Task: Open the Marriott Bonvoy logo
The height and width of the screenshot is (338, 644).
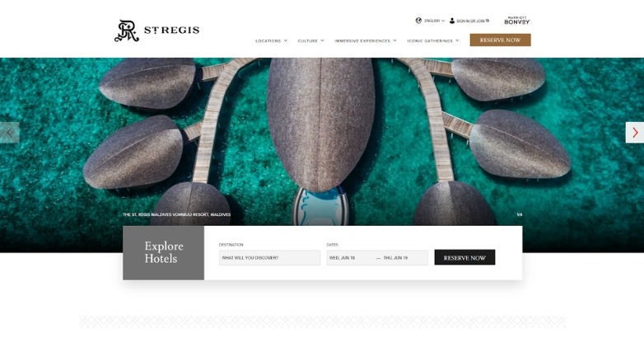Action: [x=517, y=21]
